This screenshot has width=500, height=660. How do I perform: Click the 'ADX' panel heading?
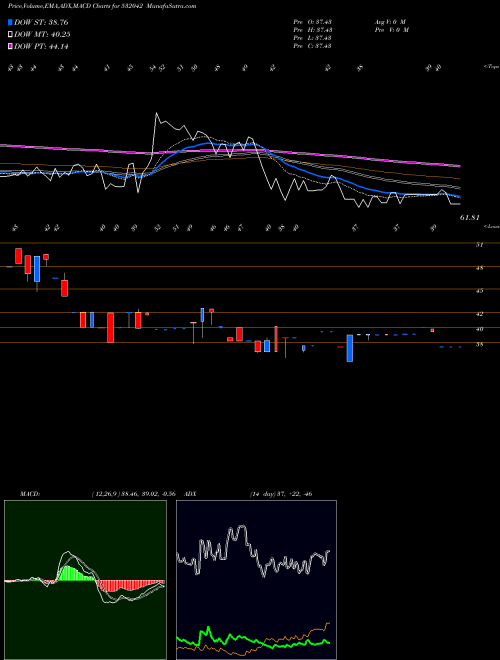190,494
